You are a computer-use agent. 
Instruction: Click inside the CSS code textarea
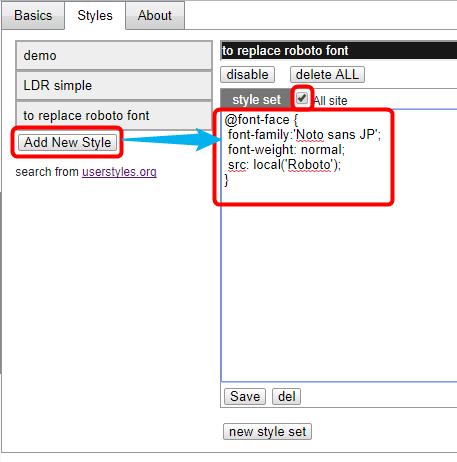(x=339, y=245)
